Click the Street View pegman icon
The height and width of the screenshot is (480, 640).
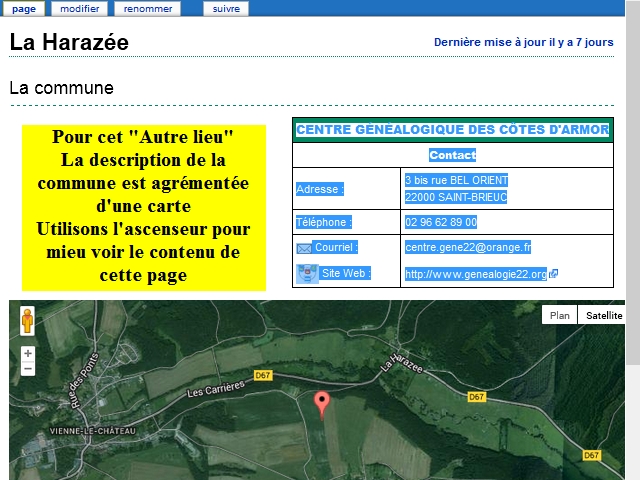pyautogui.click(x=27, y=321)
